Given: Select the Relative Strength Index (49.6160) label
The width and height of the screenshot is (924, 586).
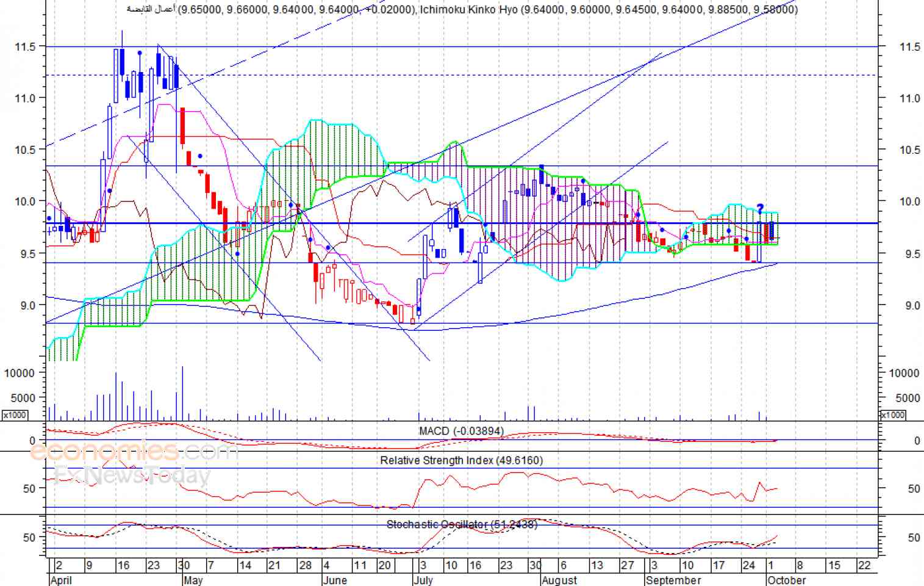Looking at the screenshot, I should [x=461, y=460].
